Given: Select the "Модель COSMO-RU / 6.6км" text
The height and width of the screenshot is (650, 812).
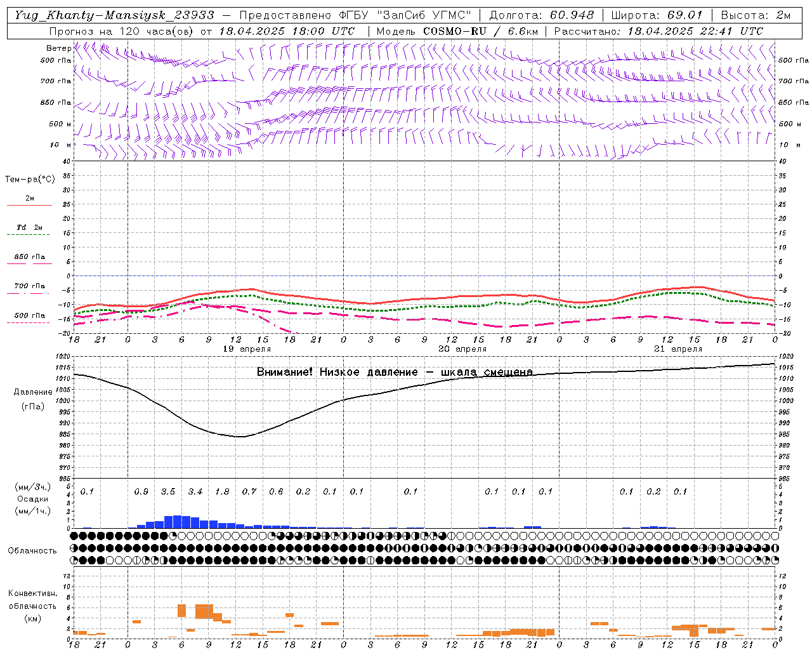Looking at the screenshot, I should [457, 30].
